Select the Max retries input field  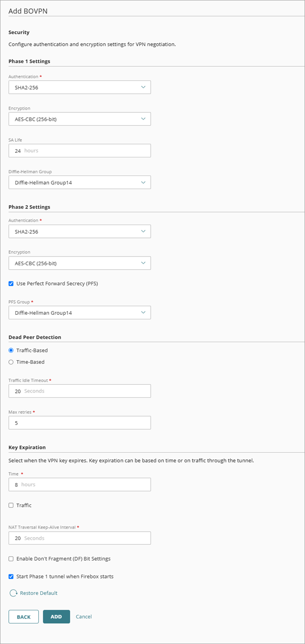[x=80, y=423]
